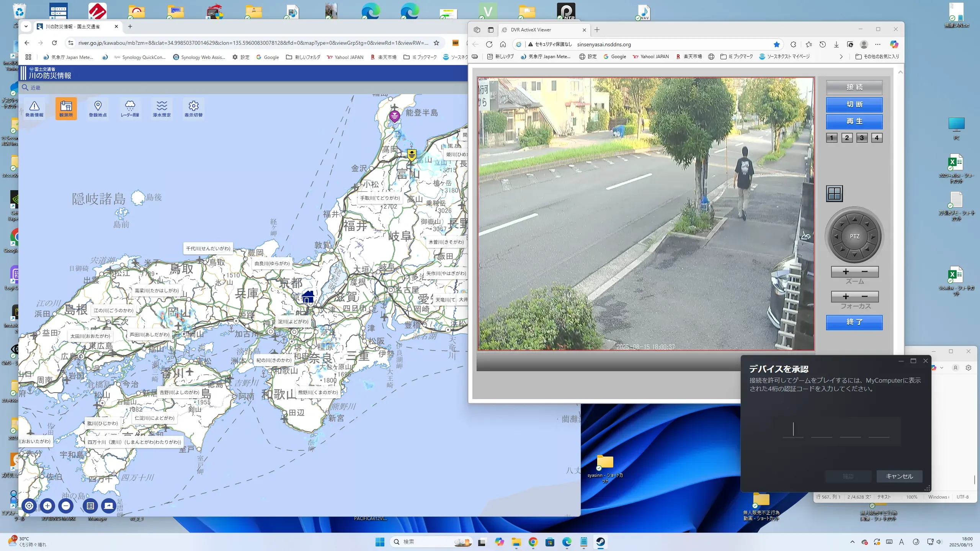980x551 pixels.
Task: Open IE ブックマーク folder in Edge bookmarks
Action: [737, 57]
